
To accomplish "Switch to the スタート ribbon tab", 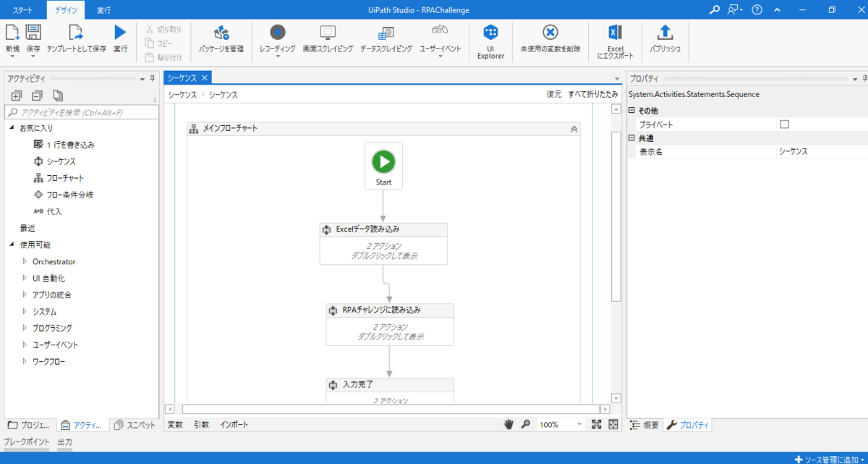I will point(22,9).
